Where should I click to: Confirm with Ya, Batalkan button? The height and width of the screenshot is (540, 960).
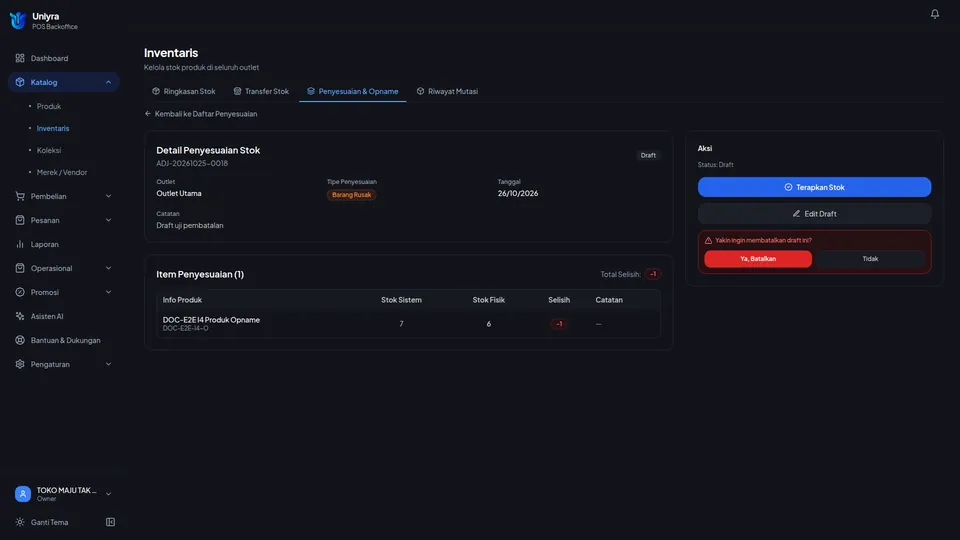click(x=758, y=258)
